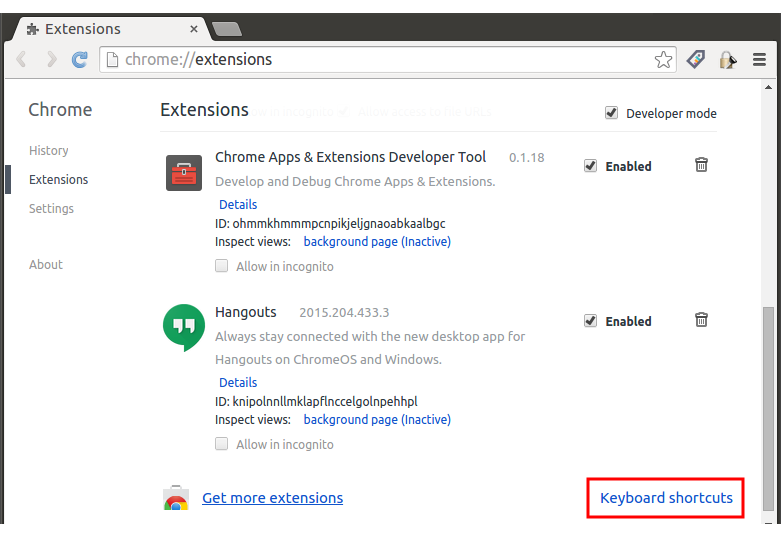Click the page icon in the address bar

coord(113,59)
